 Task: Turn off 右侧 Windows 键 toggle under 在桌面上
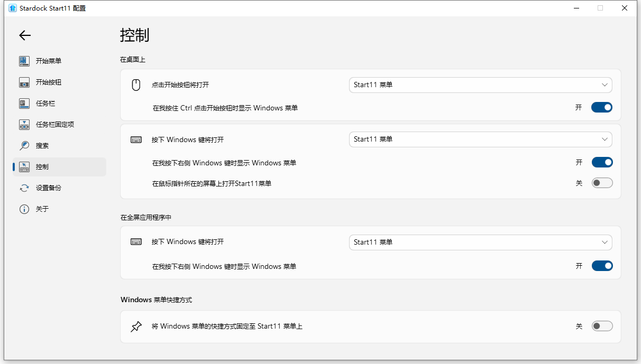(x=602, y=162)
